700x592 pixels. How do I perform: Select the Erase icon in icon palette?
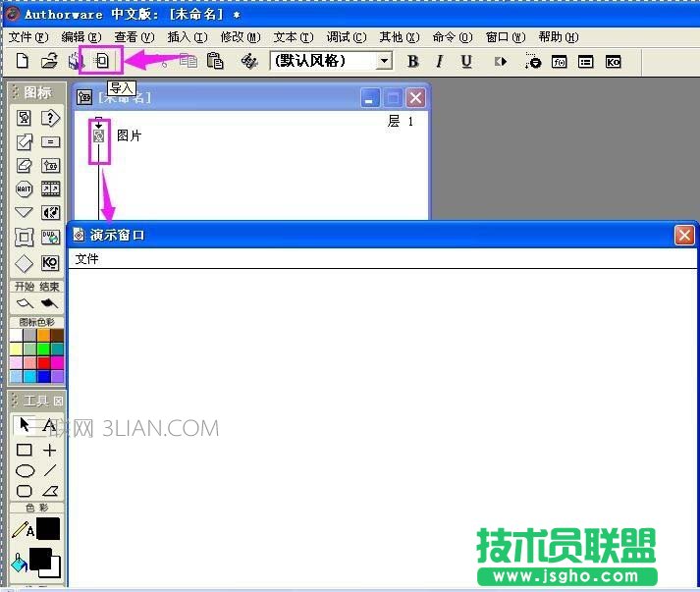[x=25, y=166]
